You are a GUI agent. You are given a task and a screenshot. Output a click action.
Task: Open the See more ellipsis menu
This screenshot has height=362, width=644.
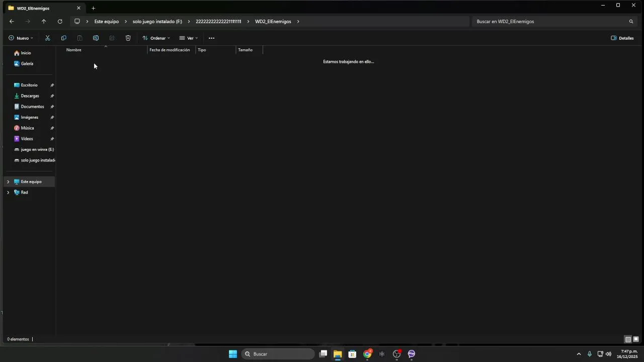211,38
